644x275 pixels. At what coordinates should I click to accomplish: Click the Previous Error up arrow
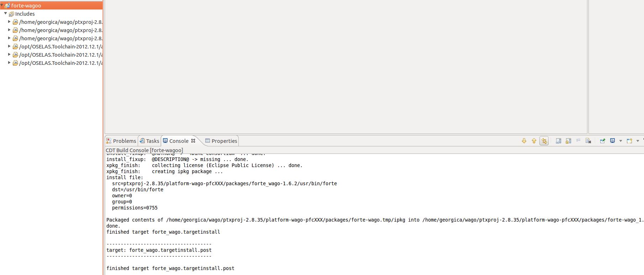[534, 141]
